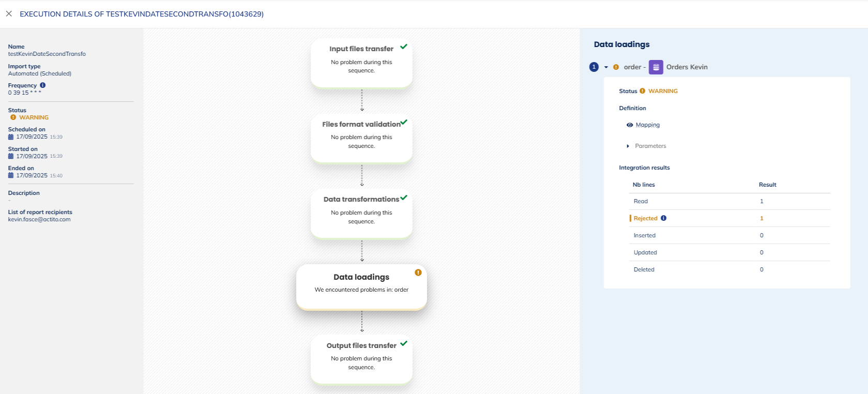Viewport: 868px width, 394px height.
Task: Select the Files format validation step card
Action: coord(361,138)
